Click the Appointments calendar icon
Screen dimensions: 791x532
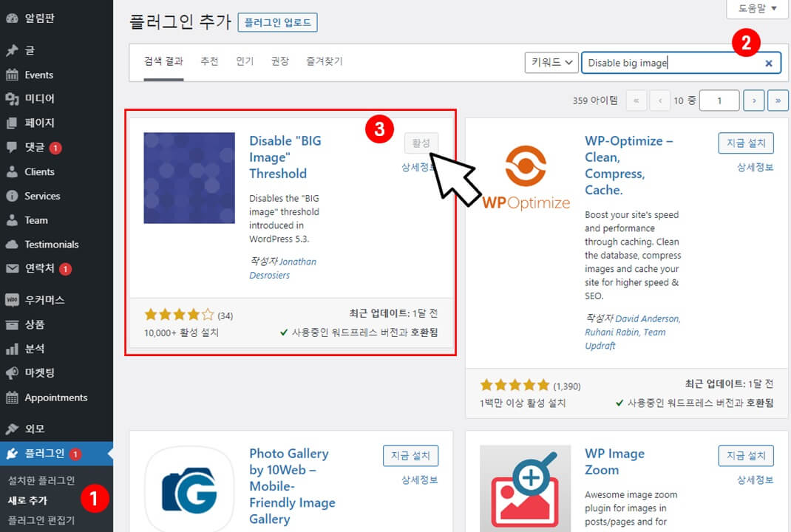(12, 398)
